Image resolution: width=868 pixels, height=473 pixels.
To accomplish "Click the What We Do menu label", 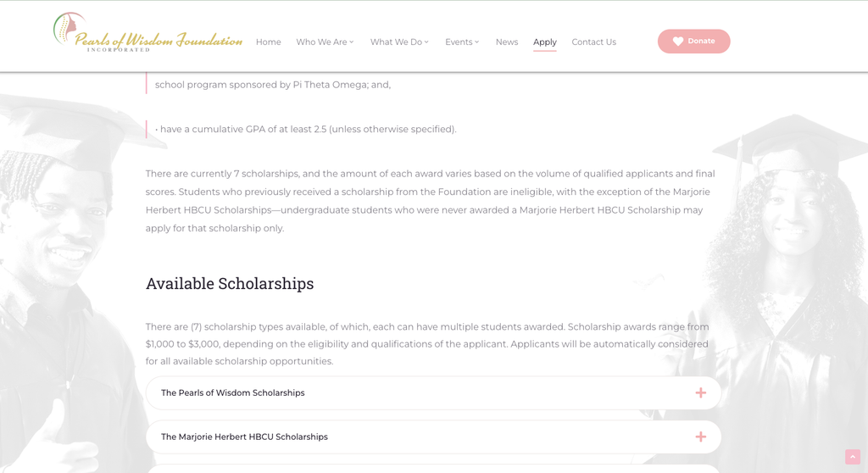I will (396, 42).
